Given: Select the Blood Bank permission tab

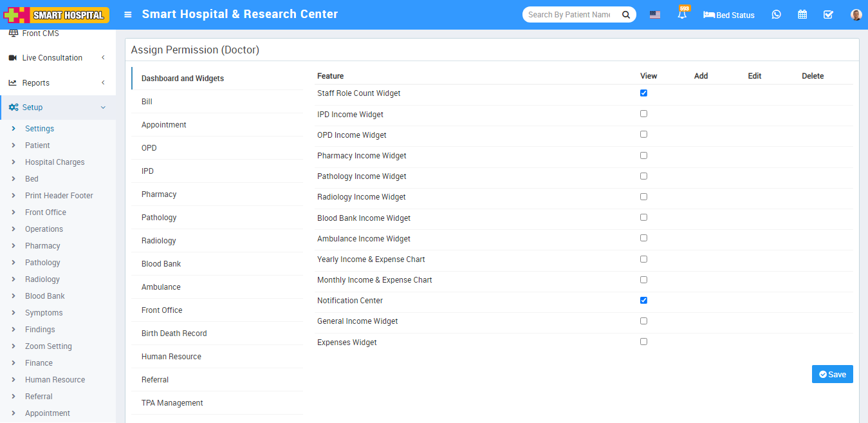Looking at the screenshot, I should (x=161, y=264).
